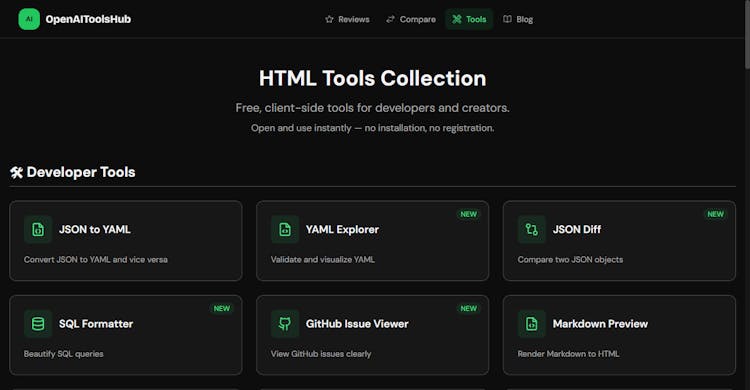The height and width of the screenshot is (390, 750).
Task: Click the JSON to YAML file icon
Action: 38,230
